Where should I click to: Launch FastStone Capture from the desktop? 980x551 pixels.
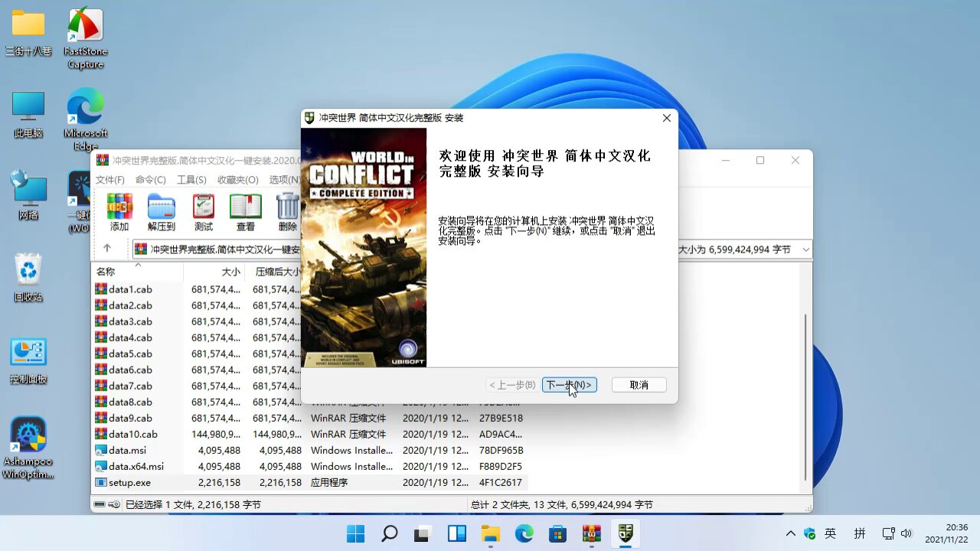pos(85,27)
